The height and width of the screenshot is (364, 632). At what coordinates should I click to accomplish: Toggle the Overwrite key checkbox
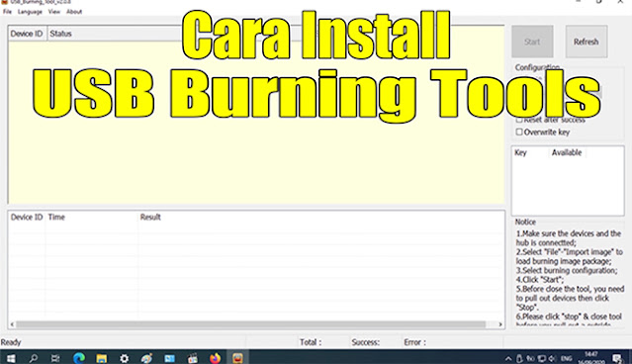point(519,132)
